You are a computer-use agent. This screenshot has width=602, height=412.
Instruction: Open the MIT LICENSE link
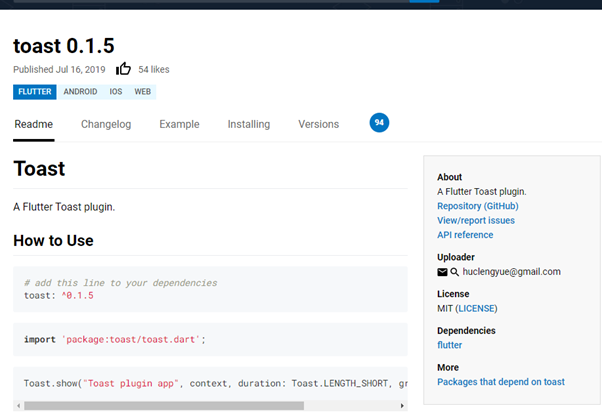(x=476, y=308)
